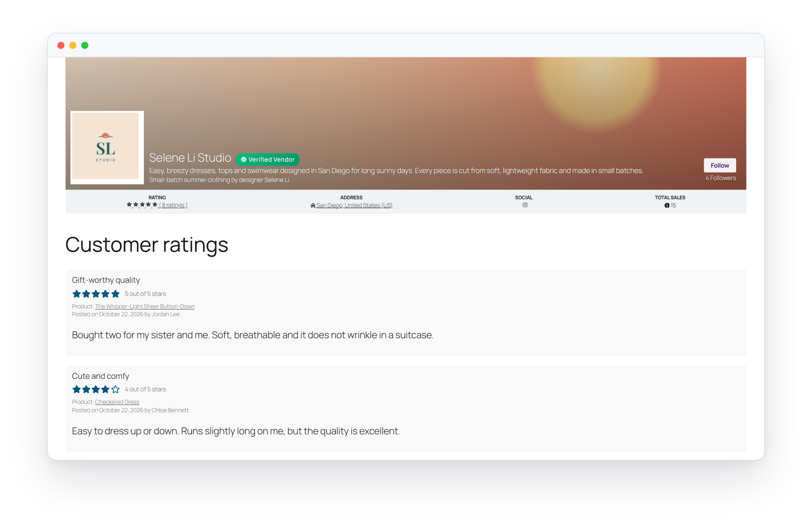Click the Customer ratings heading

tap(147, 245)
